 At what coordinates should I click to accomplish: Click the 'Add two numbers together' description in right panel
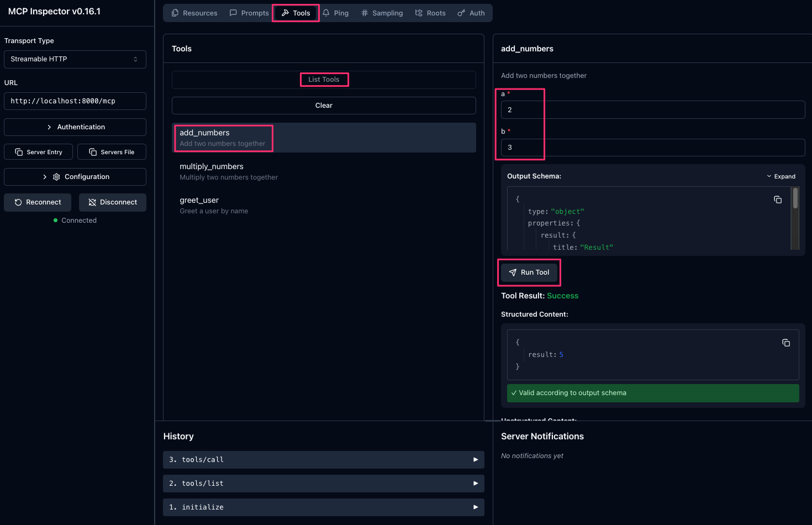point(544,76)
